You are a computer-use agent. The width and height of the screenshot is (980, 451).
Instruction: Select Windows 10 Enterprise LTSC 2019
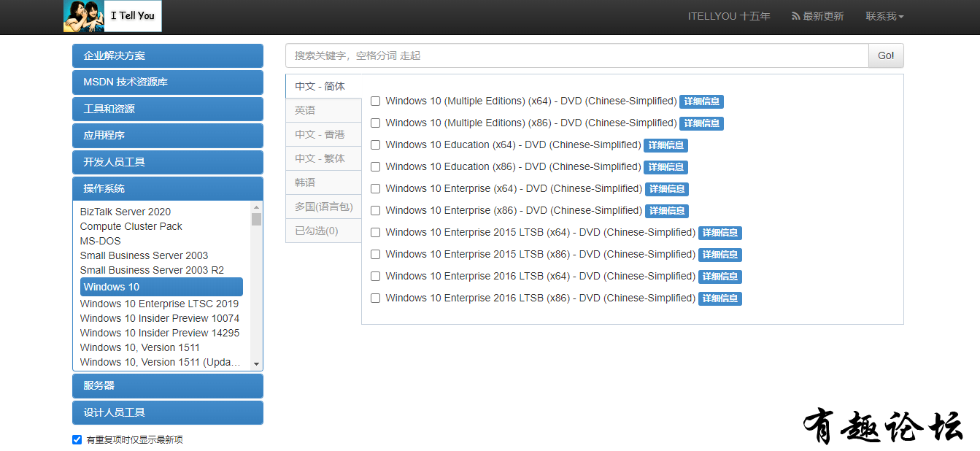[x=159, y=304]
